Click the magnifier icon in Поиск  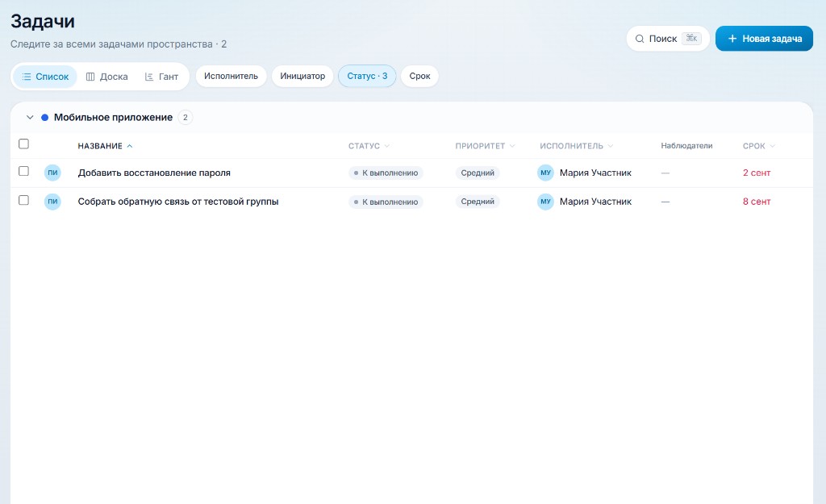tap(640, 39)
